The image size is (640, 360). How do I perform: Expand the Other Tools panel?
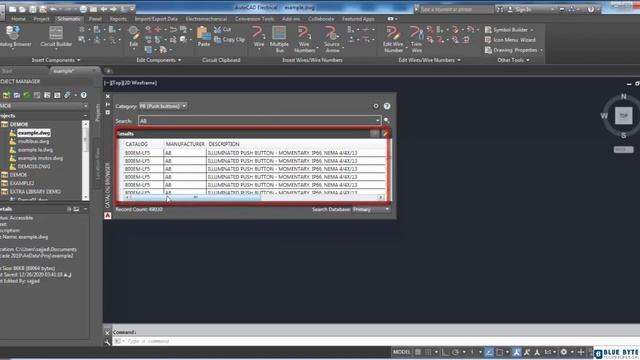point(513,60)
